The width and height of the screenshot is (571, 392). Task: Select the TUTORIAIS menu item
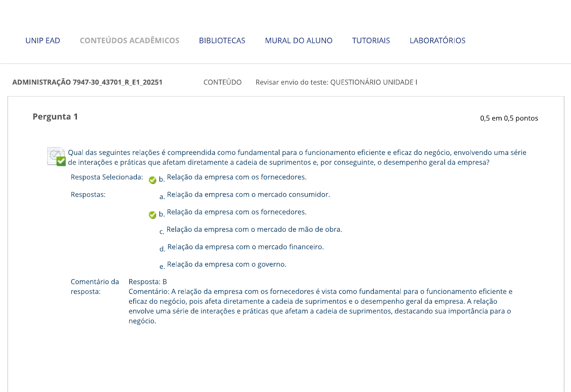[x=371, y=41]
